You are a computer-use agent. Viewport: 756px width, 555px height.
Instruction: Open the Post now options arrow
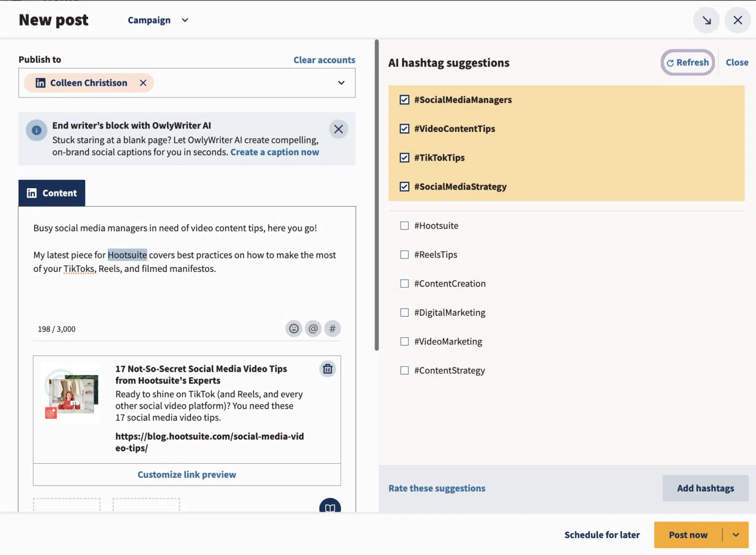[x=736, y=535]
